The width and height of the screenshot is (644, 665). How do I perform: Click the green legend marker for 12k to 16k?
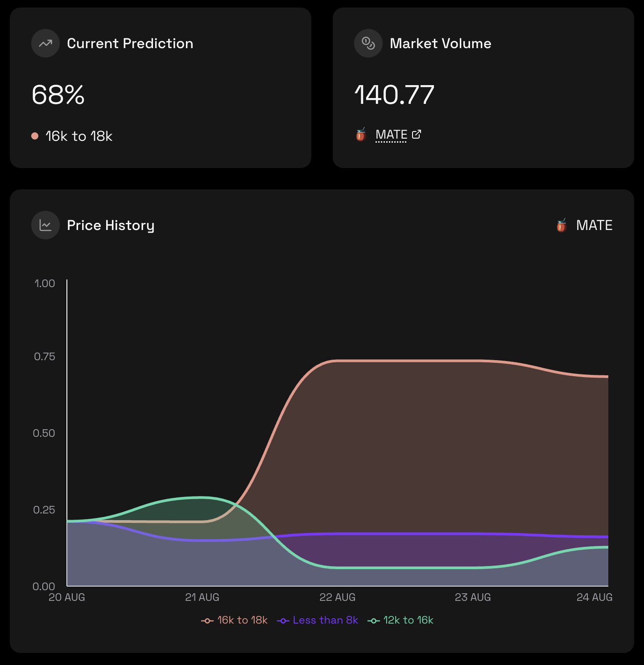pos(373,620)
